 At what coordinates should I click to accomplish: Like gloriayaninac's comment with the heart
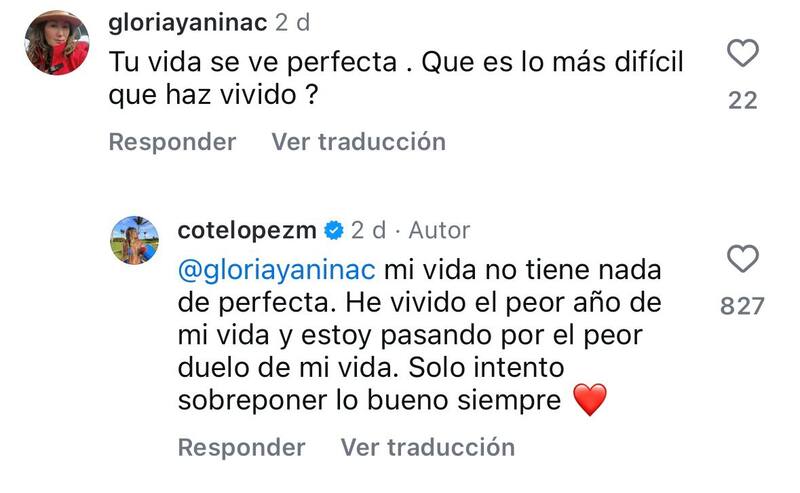coord(742,52)
